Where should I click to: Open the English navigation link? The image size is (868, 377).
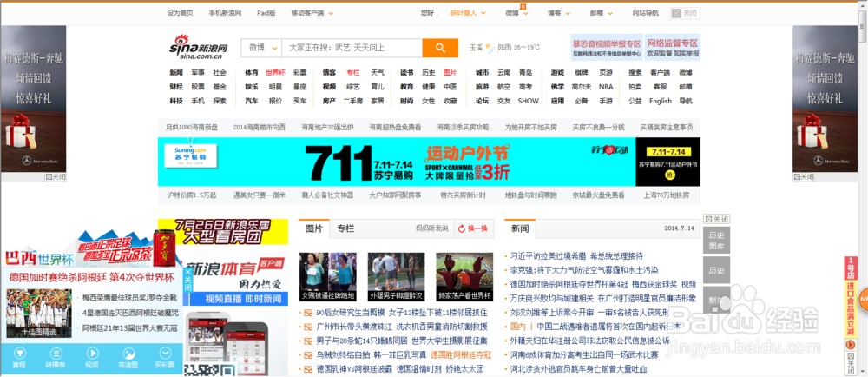tap(661, 101)
